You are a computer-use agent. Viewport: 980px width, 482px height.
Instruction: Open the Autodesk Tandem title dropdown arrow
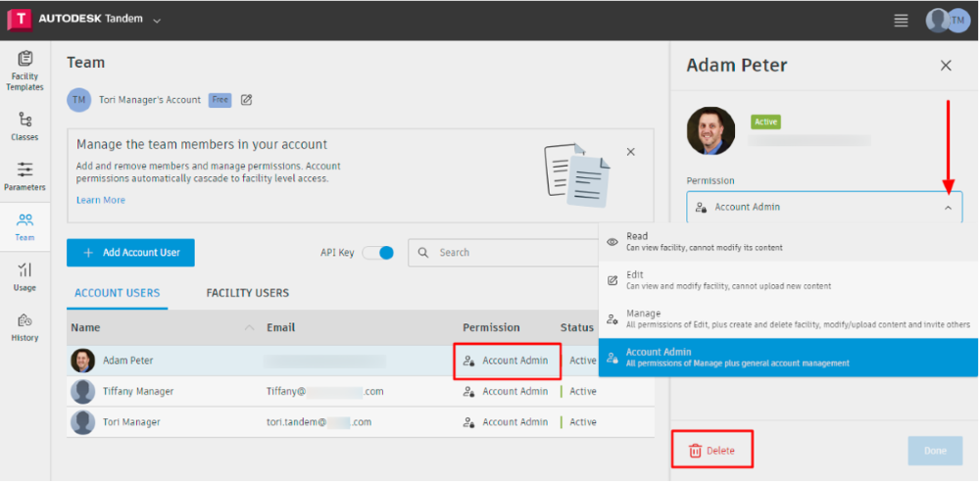157,21
